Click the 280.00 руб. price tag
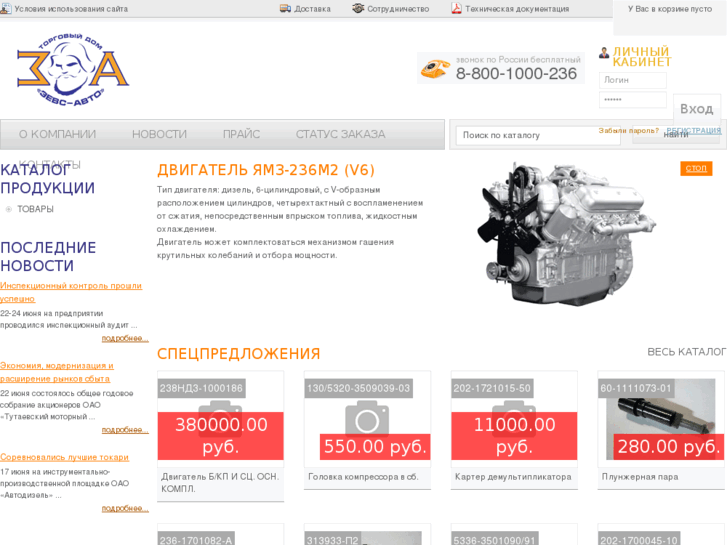This screenshot has width=727, height=545. click(x=669, y=447)
